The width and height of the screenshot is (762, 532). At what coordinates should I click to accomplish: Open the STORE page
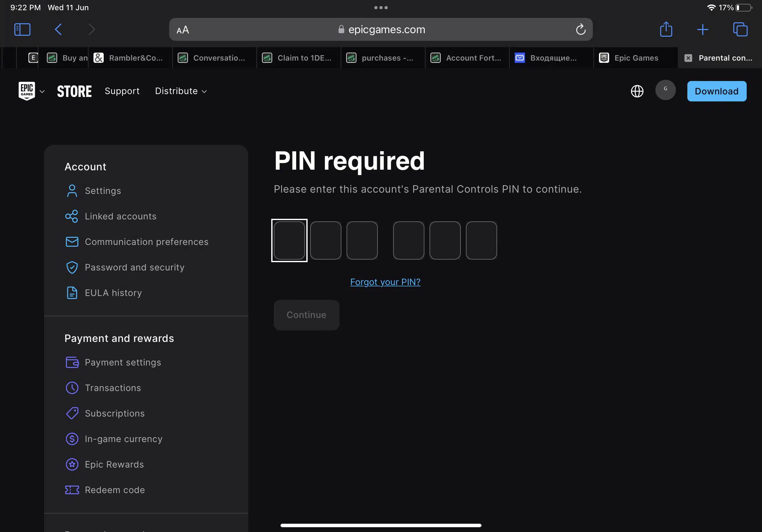[x=74, y=91]
